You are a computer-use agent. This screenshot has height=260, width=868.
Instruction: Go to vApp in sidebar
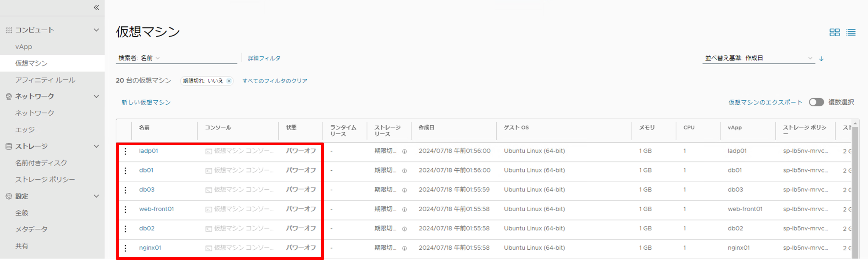coord(24,47)
